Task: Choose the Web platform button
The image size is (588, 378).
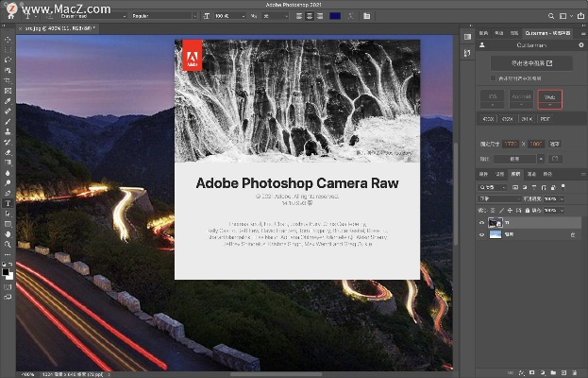Action: click(x=549, y=98)
